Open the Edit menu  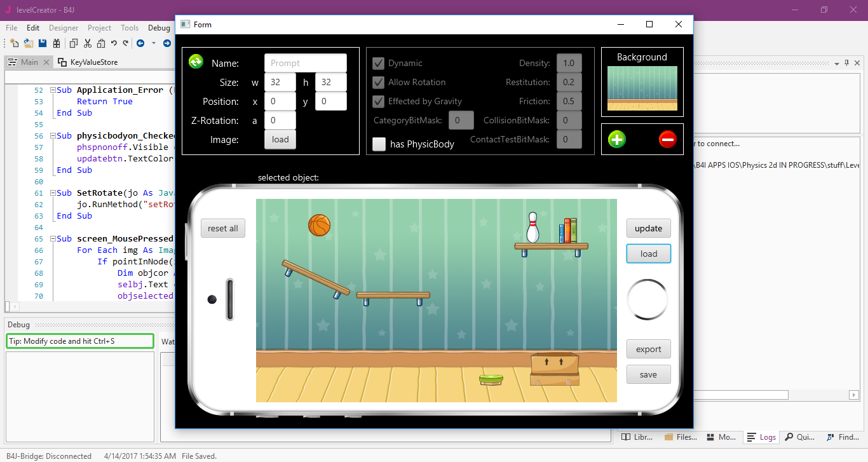[33, 28]
